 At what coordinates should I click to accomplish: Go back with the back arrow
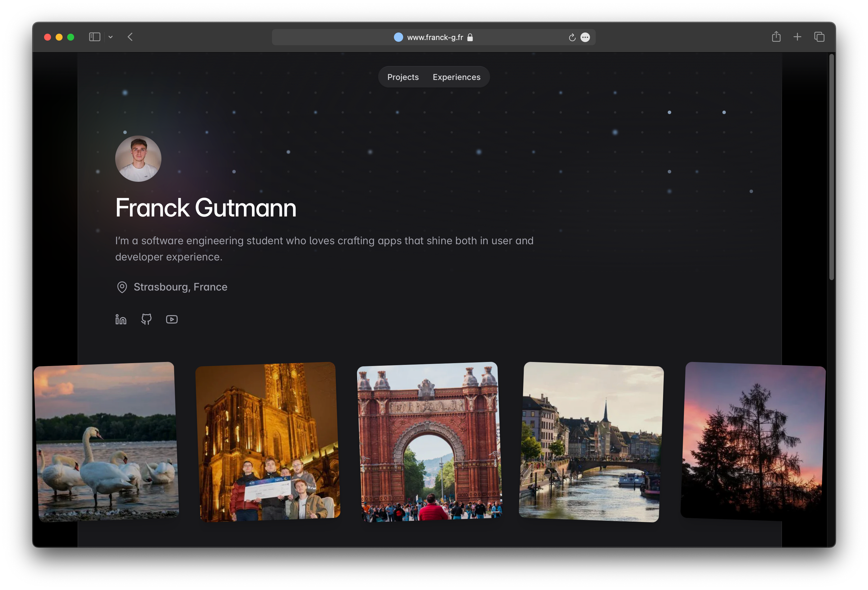130,37
